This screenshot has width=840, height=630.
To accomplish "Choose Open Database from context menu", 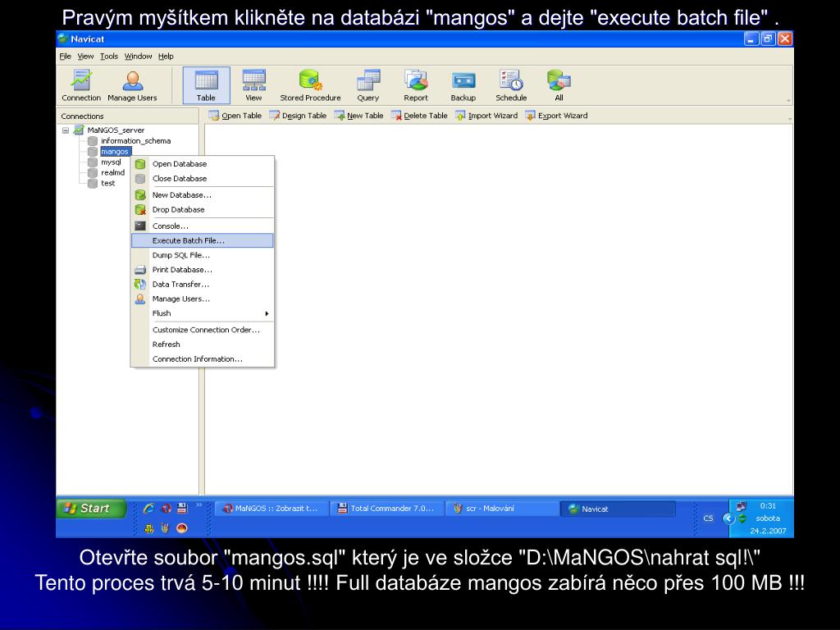I will pos(203,164).
